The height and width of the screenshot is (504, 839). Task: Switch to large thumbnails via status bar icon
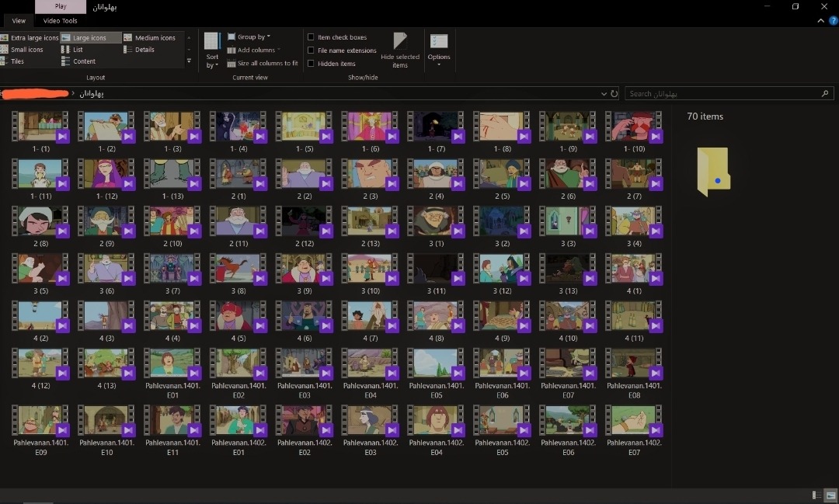tap(830, 495)
